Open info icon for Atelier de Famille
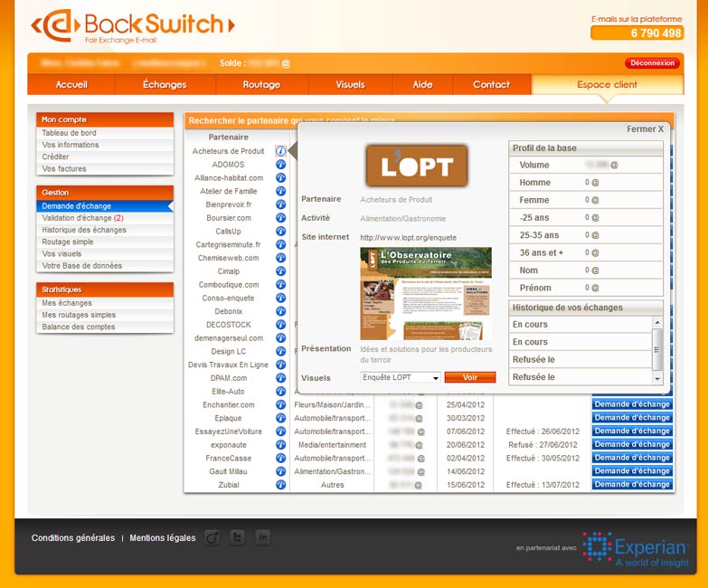 280,191
